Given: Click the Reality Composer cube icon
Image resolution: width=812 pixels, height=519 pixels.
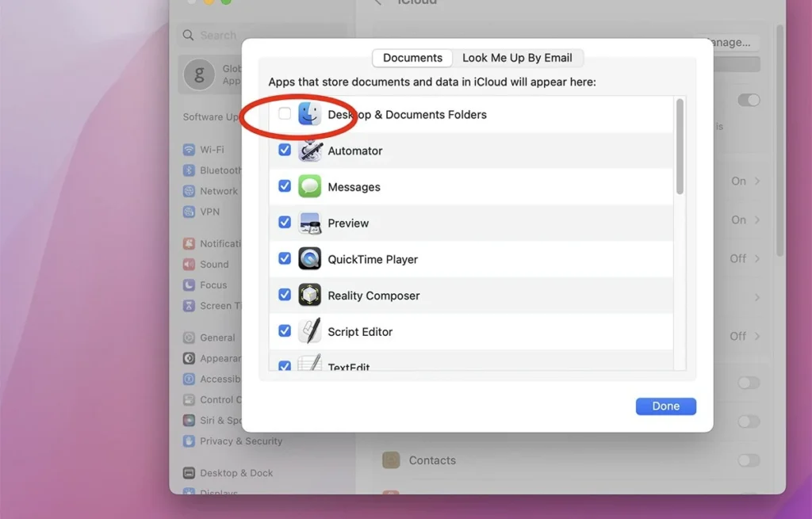Looking at the screenshot, I should point(310,295).
